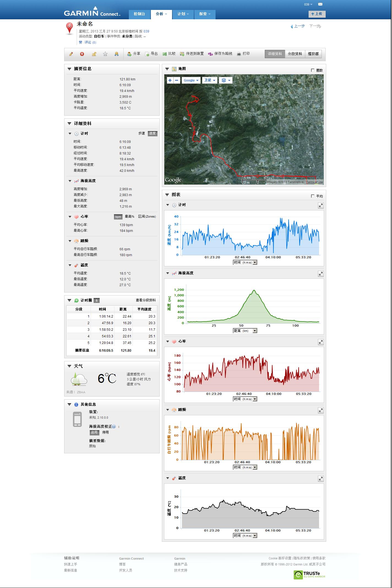
Task: Collapse the 天气 weather panel
Action: (69, 366)
